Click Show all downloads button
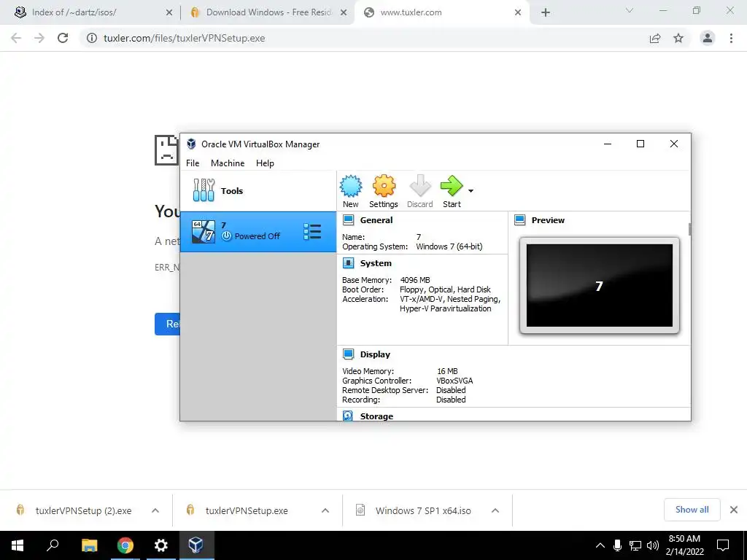747x560 pixels. [x=692, y=510]
